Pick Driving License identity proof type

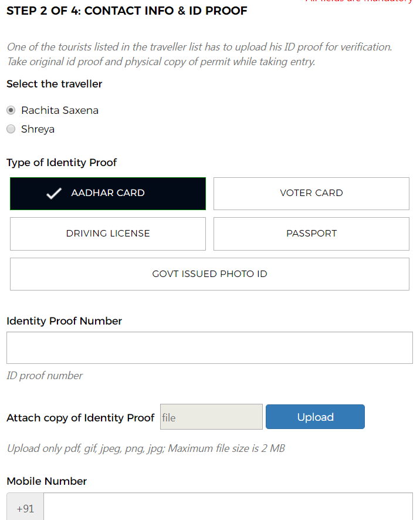[x=108, y=234]
